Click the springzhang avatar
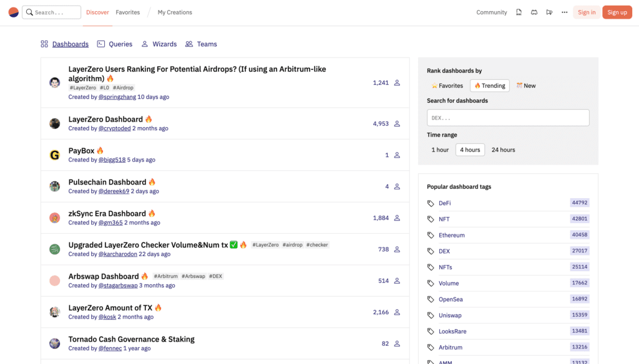 coord(55,83)
